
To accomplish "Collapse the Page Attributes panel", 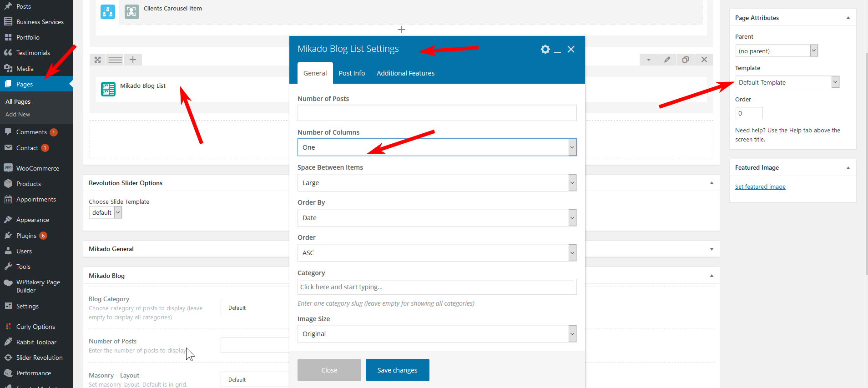I will click(x=848, y=18).
